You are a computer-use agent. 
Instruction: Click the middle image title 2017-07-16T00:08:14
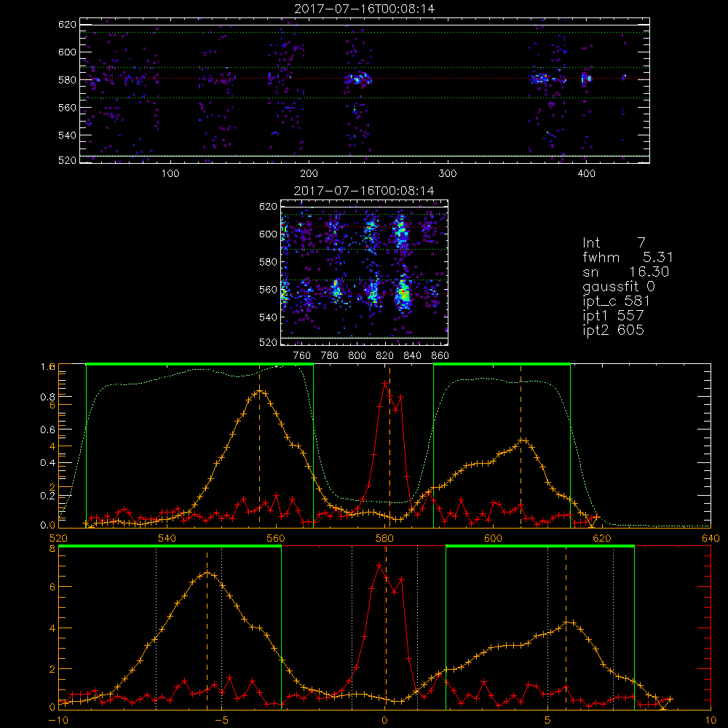coord(364,191)
